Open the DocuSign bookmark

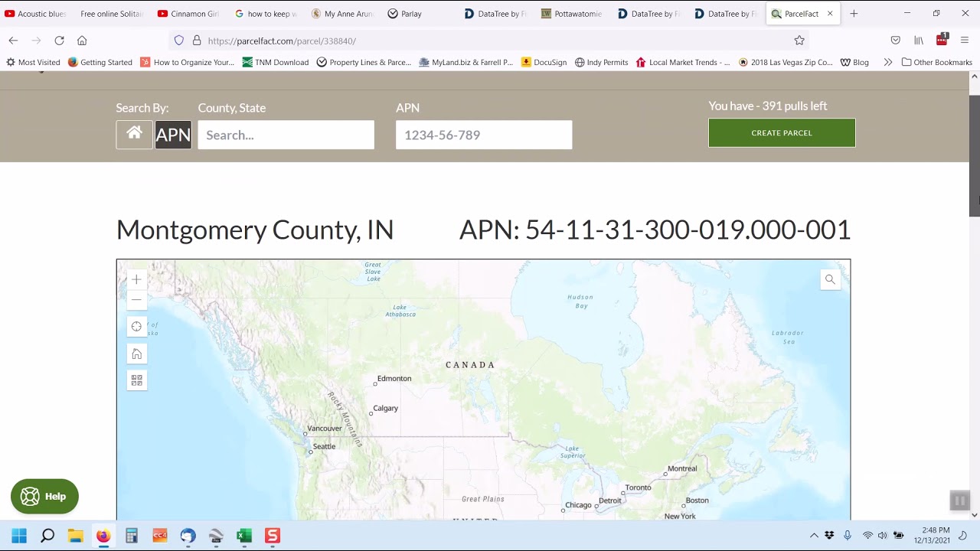pos(544,63)
